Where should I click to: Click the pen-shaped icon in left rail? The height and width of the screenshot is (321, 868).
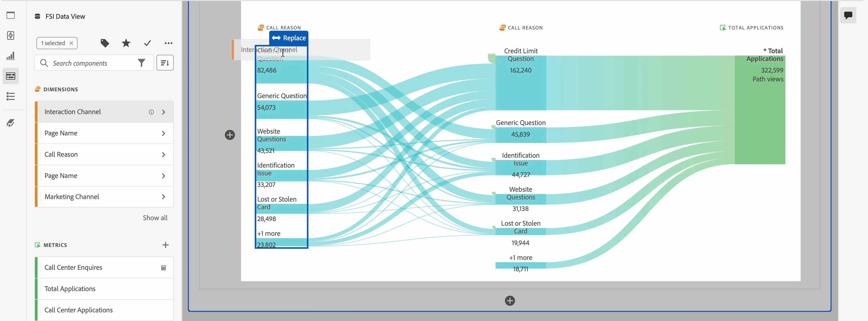coord(11,123)
